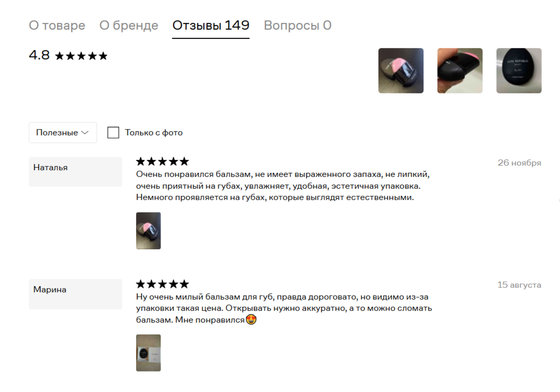The image size is (560, 392).
Task: Go to the Вопросы 0 tab
Action: click(x=298, y=25)
